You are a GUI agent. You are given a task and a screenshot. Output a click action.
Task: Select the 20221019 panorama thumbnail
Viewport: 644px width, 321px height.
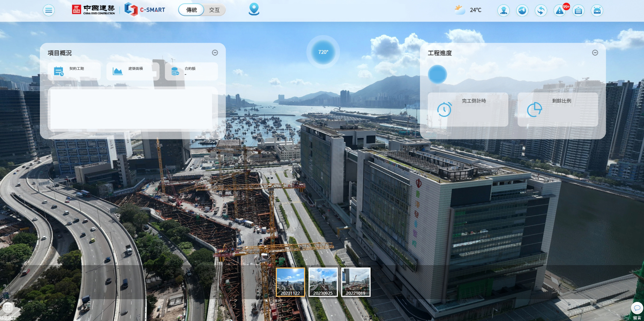pyautogui.click(x=356, y=282)
